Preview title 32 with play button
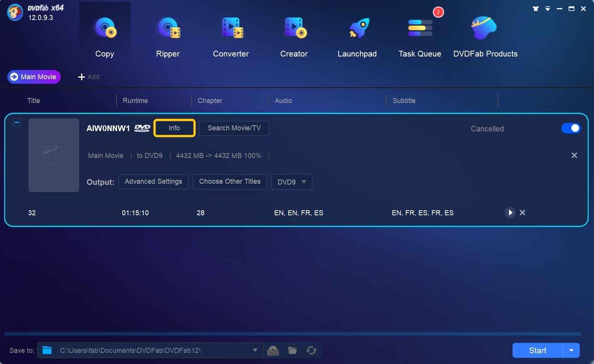The height and width of the screenshot is (364, 594). tap(510, 213)
